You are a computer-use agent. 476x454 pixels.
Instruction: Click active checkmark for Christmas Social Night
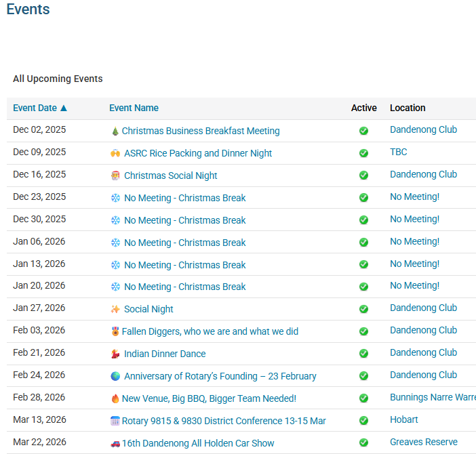coord(363,175)
